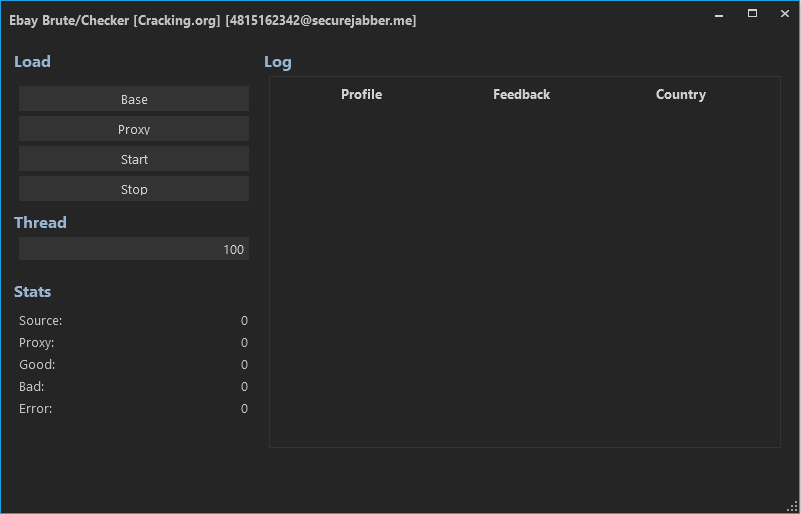Sort by the Feedback column header
This screenshot has height=514, width=801.
[x=521, y=94]
